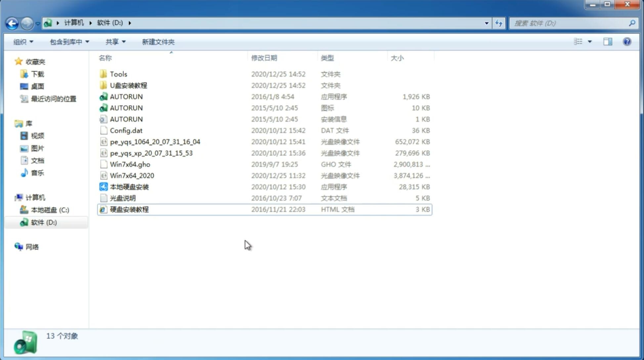Open the Tools folder
Image resolution: width=644 pixels, height=360 pixels.
118,74
